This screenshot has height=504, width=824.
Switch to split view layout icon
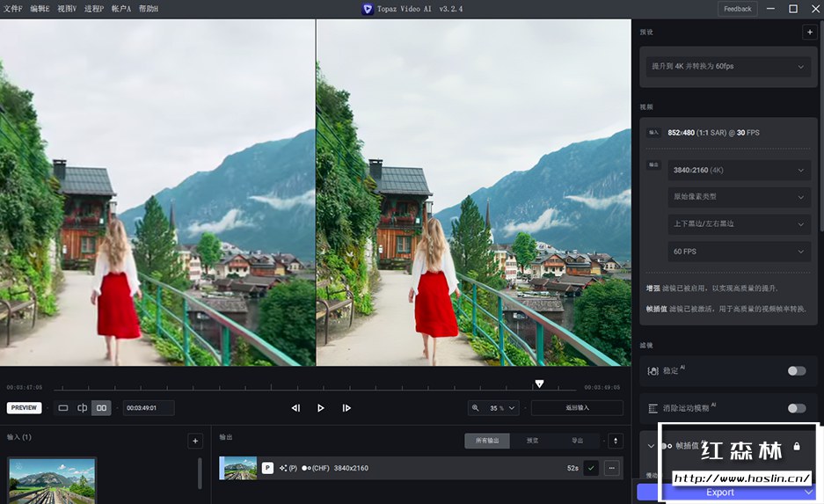tap(82, 408)
